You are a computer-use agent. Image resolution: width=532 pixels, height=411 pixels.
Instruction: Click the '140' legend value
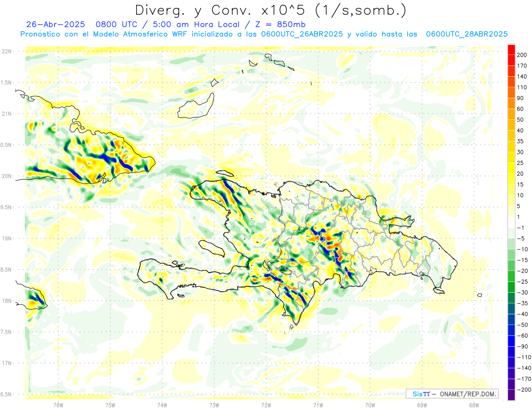click(522, 76)
